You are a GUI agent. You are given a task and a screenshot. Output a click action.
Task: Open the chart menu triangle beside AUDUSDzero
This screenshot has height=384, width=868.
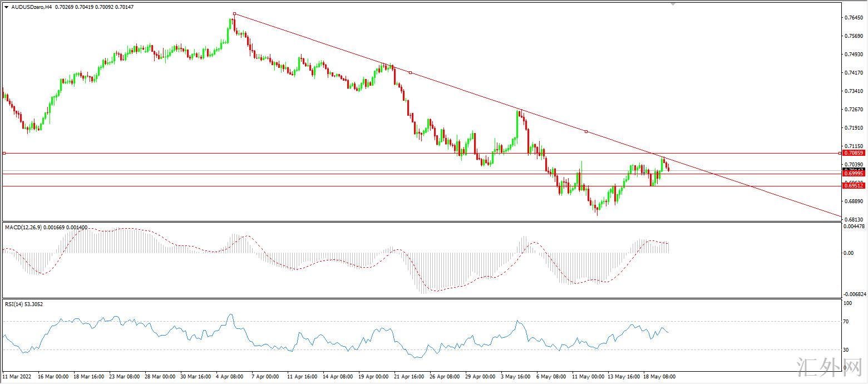pyautogui.click(x=7, y=7)
